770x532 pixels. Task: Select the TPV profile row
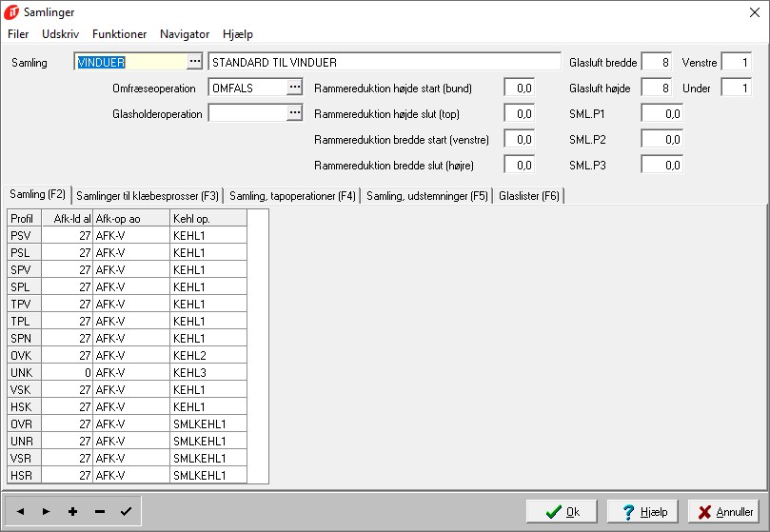point(128,305)
